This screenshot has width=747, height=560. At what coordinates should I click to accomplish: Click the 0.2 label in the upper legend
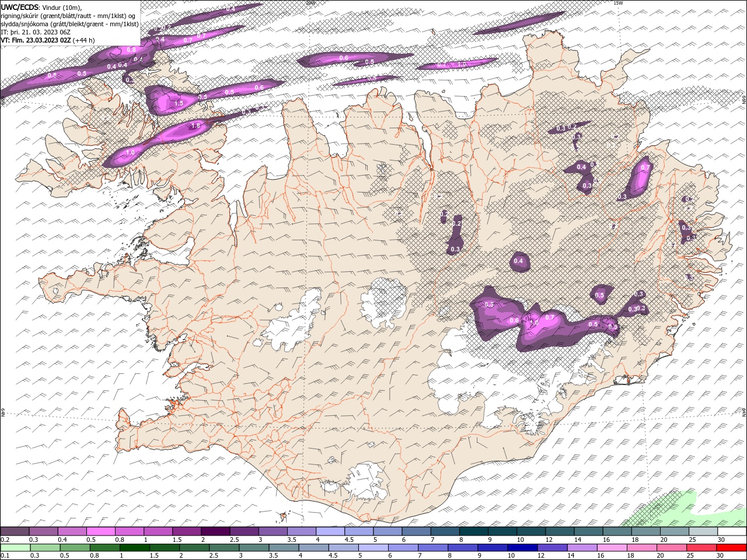pyautogui.click(x=5, y=540)
